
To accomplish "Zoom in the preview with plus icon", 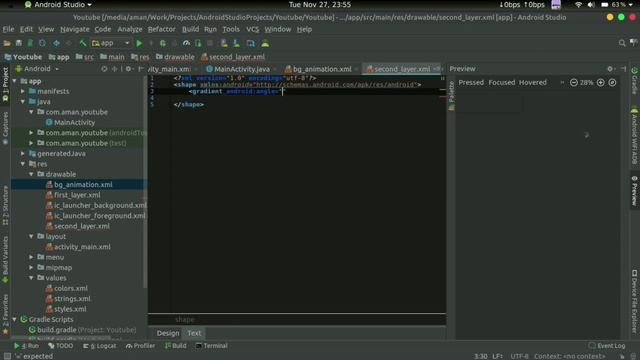I will [600, 82].
